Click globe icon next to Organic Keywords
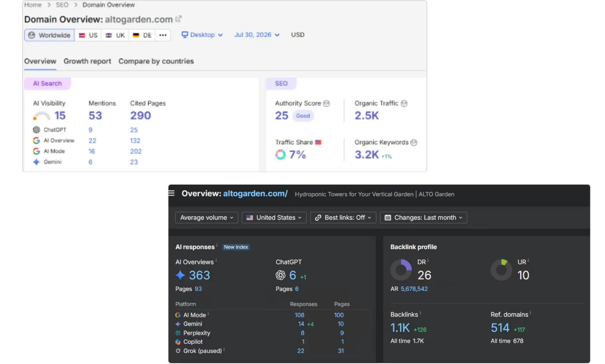Screen dimensions: 605x364 [x=414, y=142]
